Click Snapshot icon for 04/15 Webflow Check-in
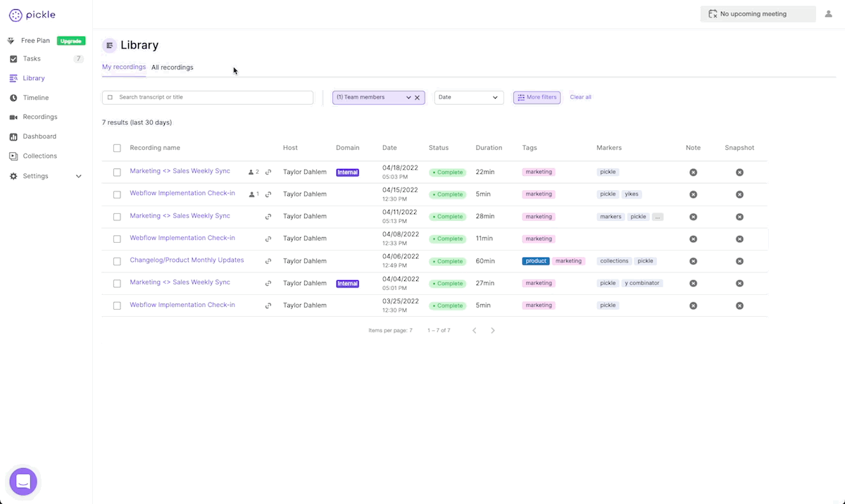This screenshot has width=845, height=504. [739, 194]
